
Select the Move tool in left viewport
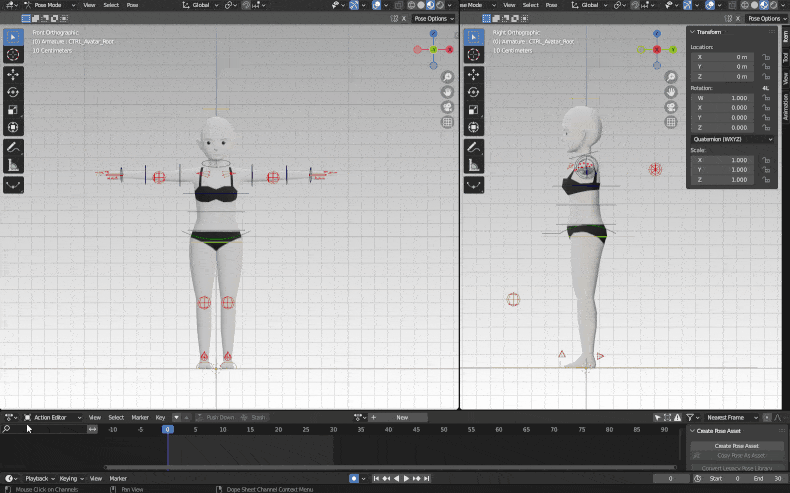[x=13, y=74]
